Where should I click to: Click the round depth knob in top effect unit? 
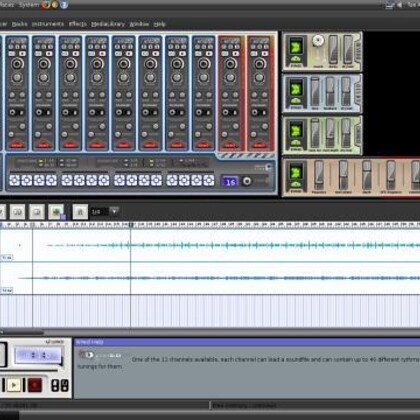[318, 41]
